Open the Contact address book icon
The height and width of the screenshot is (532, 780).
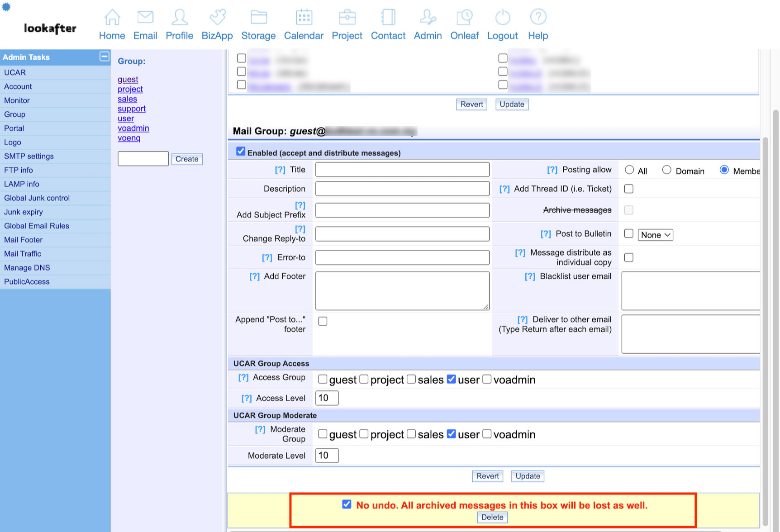388,18
